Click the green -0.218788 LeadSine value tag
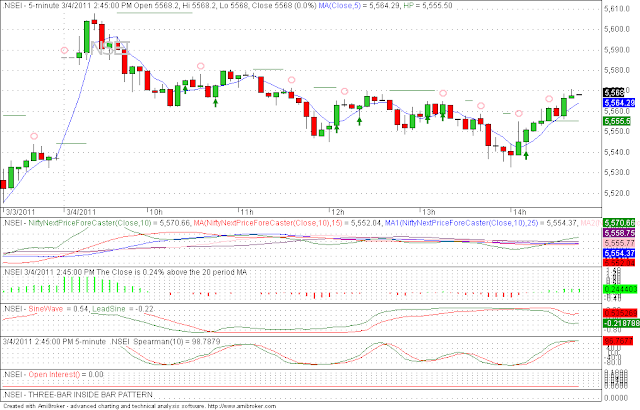The image size is (640, 410). 622,323
